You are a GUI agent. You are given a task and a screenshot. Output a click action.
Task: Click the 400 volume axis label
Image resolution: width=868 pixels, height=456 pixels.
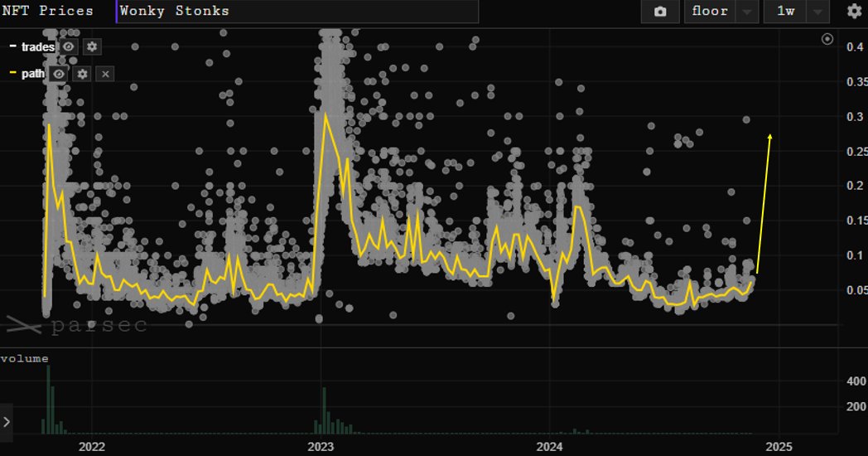click(856, 381)
